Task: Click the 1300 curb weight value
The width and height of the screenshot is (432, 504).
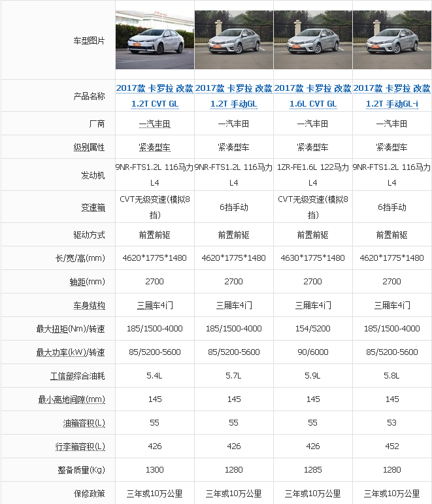Action: (155, 469)
